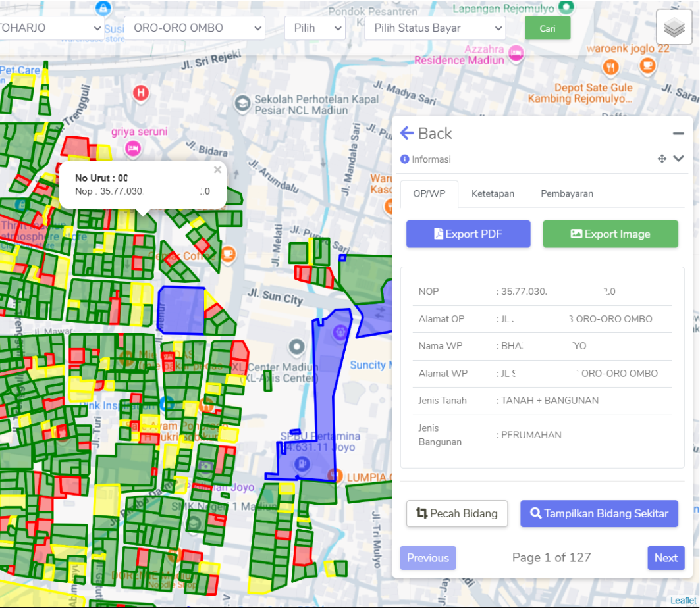
Task: Select the OP/WP tab
Action: click(x=429, y=193)
